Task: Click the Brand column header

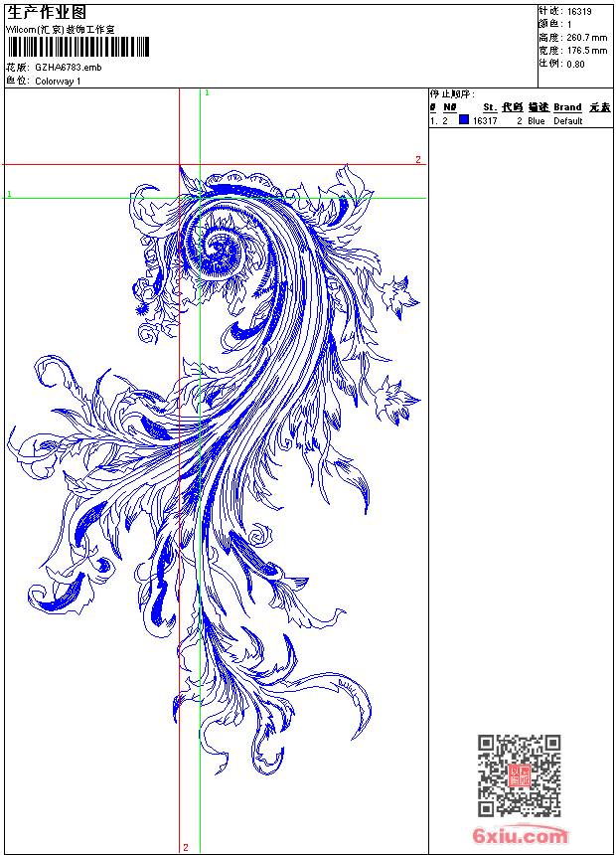Action: [567, 107]
